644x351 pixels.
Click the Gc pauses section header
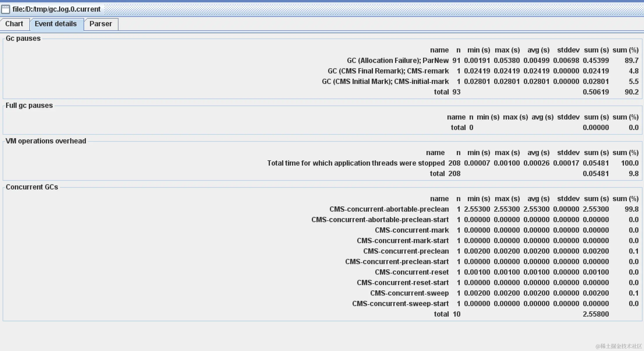point(23,38)
